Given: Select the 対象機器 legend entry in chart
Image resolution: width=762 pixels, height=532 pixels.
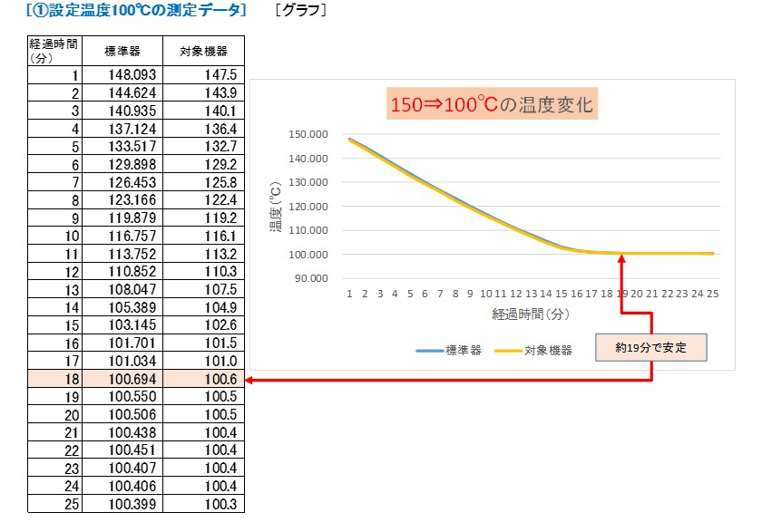Looking at the screenshot, I should pos(533,350).
